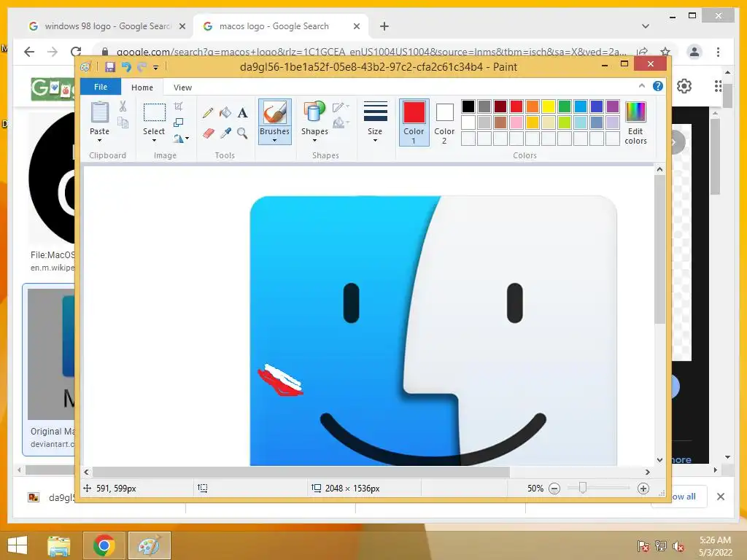Open a new Chrome tab
Image resolution: width=747 pixels, height=560 pixels.
(x=384, y=26)
